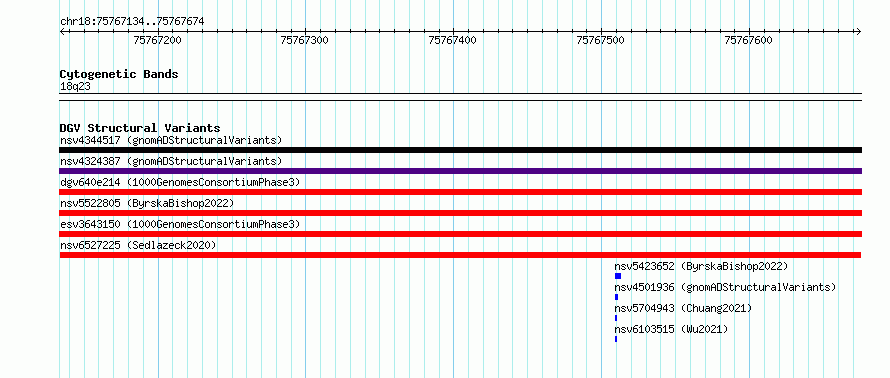Open variant nsv4324387 label
This screenshot has height=378, width=890.
171,161
